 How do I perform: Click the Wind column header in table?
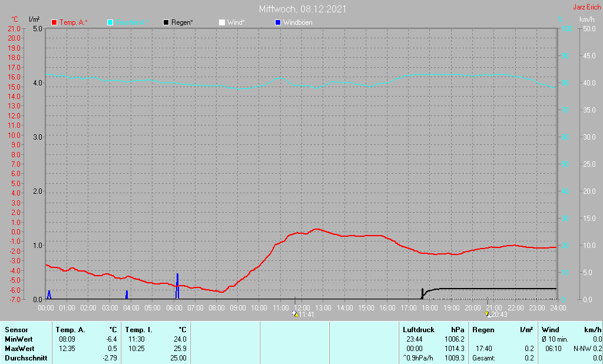click(551, 330)
